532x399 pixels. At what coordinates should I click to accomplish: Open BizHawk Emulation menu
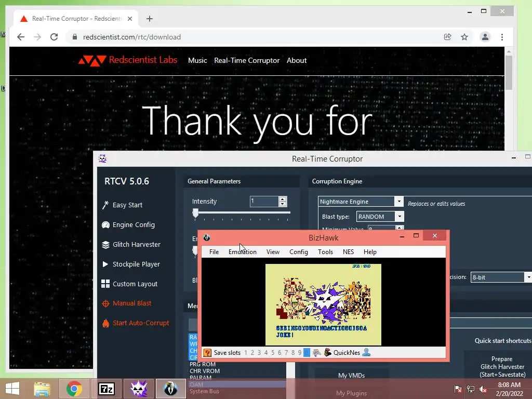(243, 252)
